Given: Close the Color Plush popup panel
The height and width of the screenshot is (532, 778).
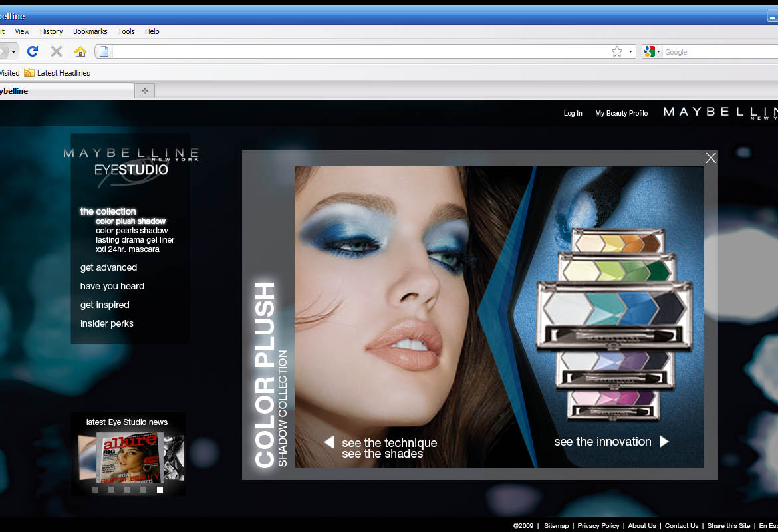Looking at the screenshot, I should click(711, 158).
